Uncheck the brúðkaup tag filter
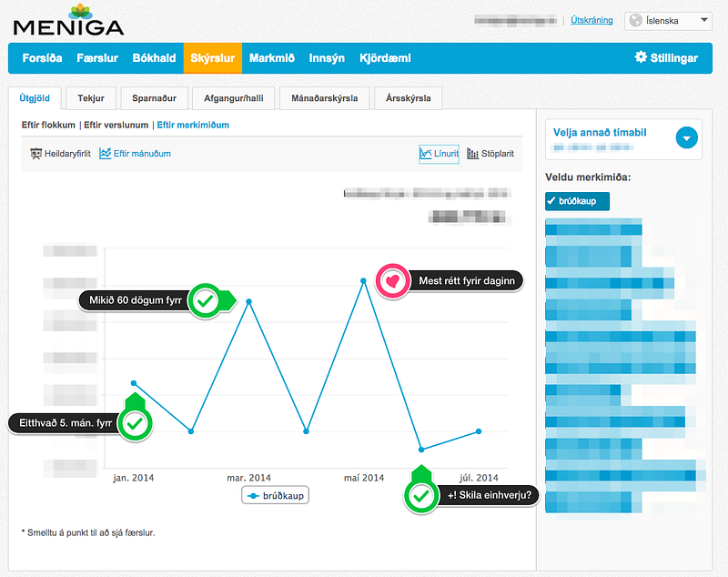Screen dimensions: 728x577 577,201
